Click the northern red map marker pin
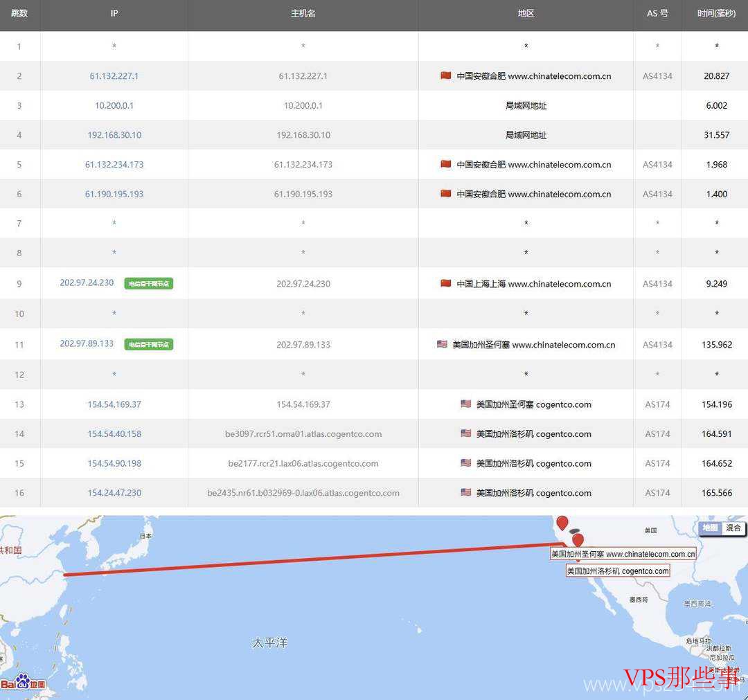Screen dimensions: 748x700 562,523
